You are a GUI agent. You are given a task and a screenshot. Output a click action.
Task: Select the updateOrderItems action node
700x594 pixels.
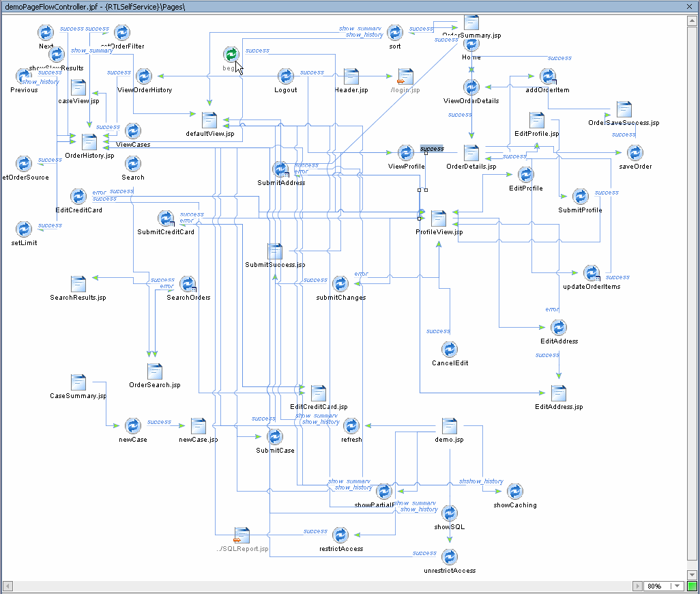592,273
